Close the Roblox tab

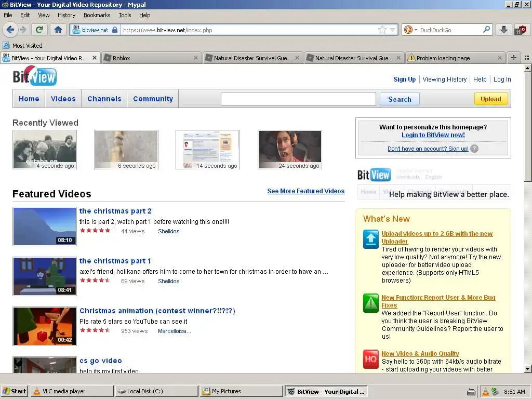196,58
